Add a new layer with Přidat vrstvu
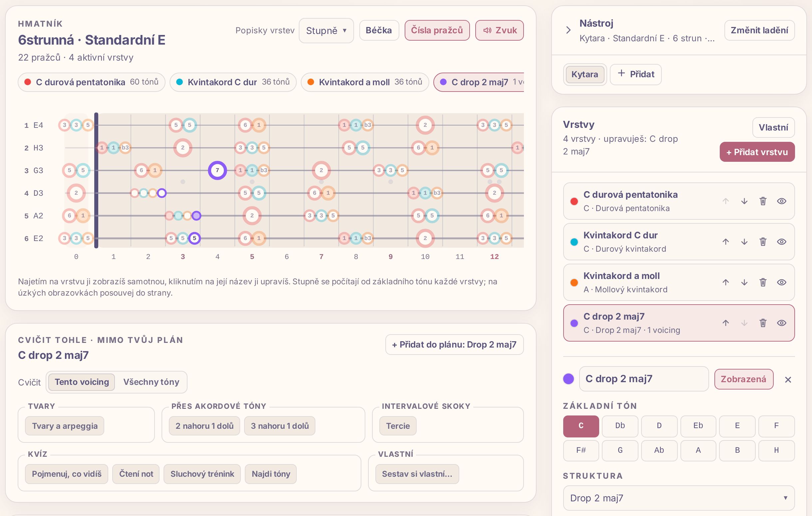 tap(757, 152)
